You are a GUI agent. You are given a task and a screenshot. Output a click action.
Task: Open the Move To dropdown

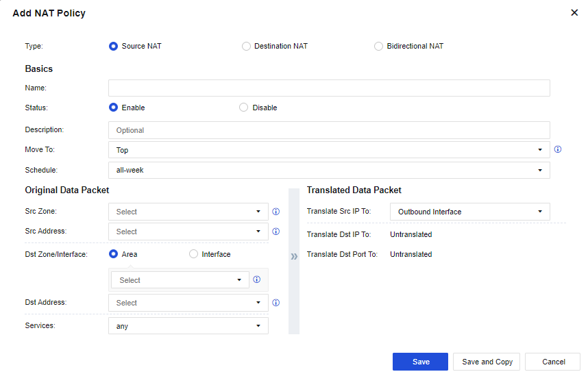point(329,150)
